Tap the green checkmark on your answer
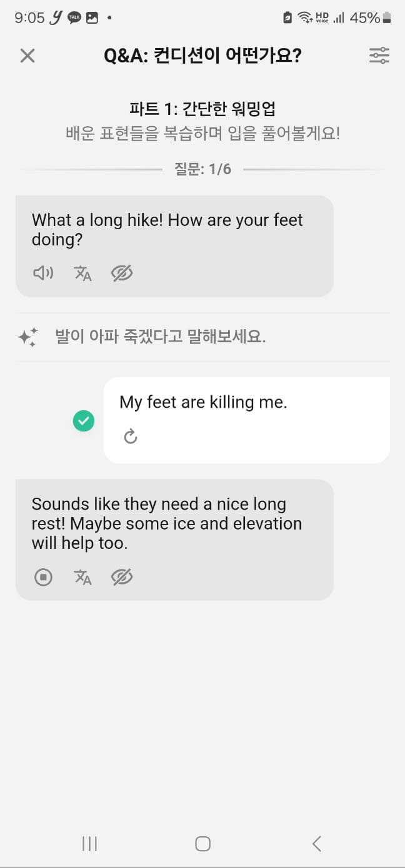Image resolution: width=405 pixels, height=868 pixels. [84, 420]
